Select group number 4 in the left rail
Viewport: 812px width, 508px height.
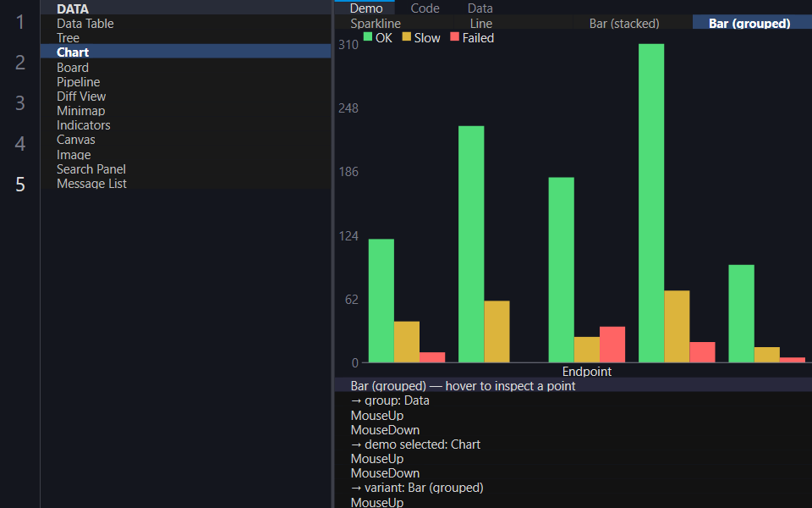(x=19, y=144)
